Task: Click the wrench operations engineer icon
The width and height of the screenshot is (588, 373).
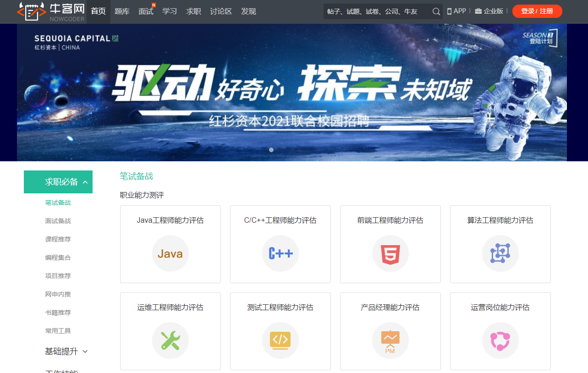Action: click(170, 340)
